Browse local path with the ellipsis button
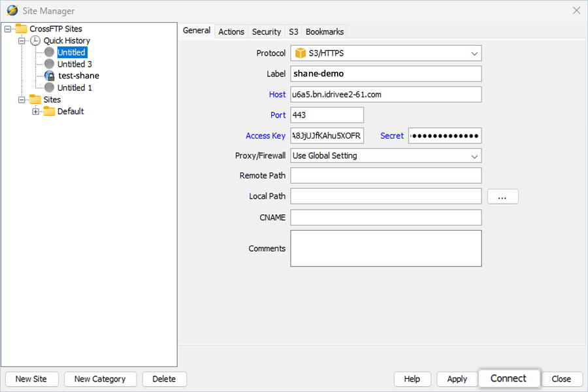 [502, 197]
